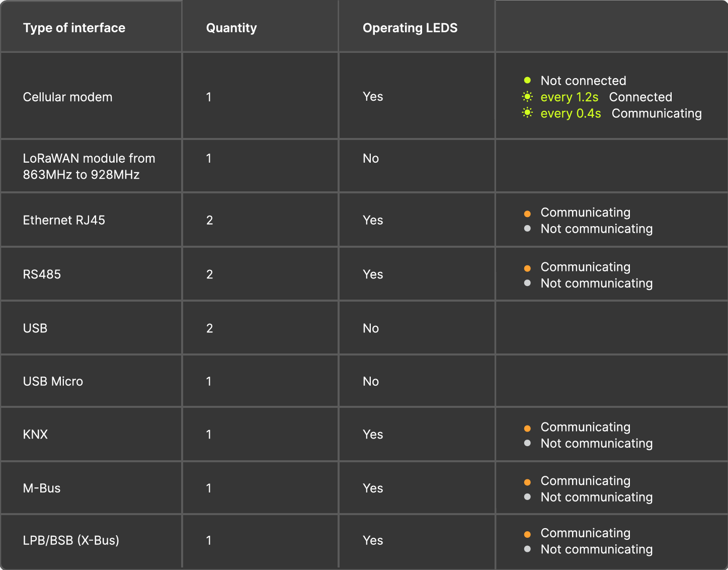Click the solid green Not connected LED dot

[527, 80]
